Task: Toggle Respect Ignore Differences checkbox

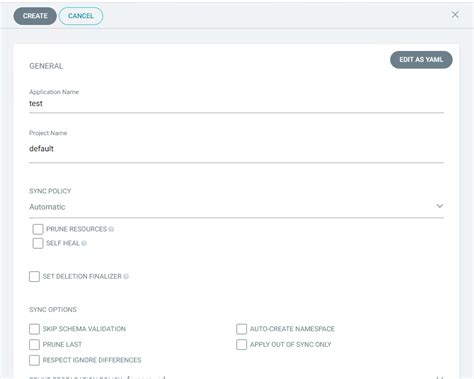Action: click(x=34, y=360)
